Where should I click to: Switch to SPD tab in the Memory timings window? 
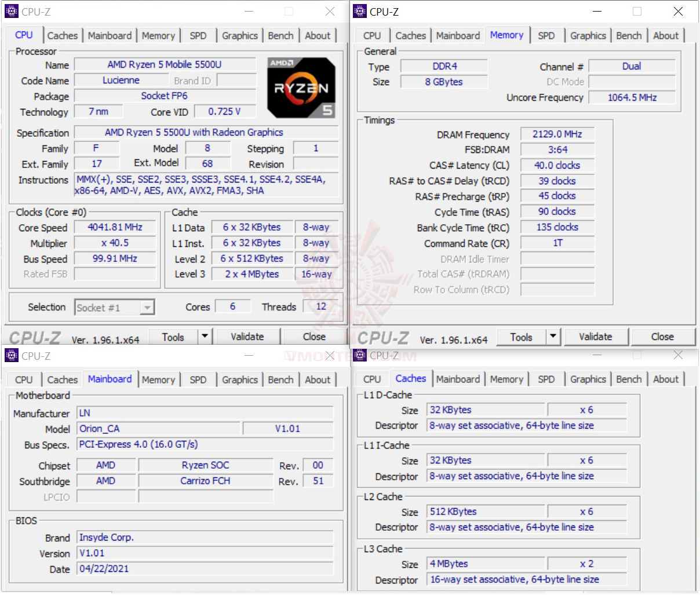[546, 35]
